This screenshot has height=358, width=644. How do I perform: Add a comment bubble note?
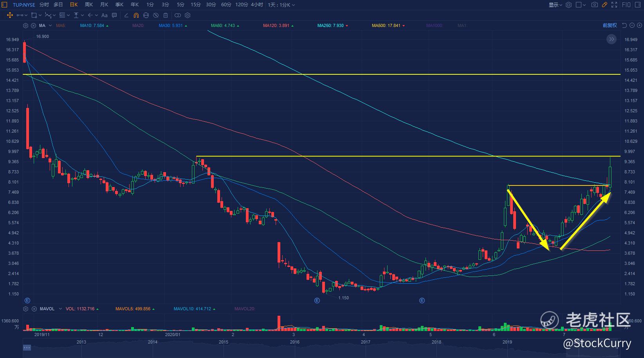coord(114,15)
